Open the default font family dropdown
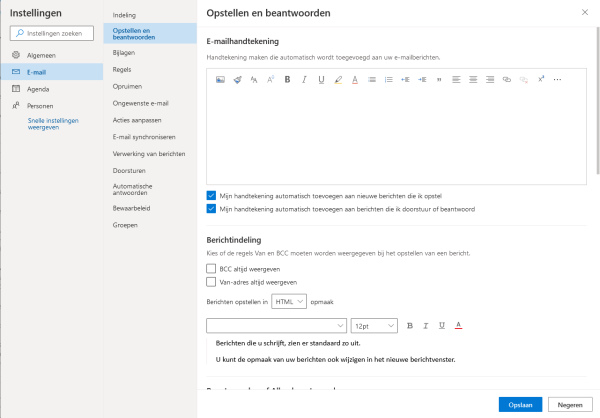 click(276, 326)
